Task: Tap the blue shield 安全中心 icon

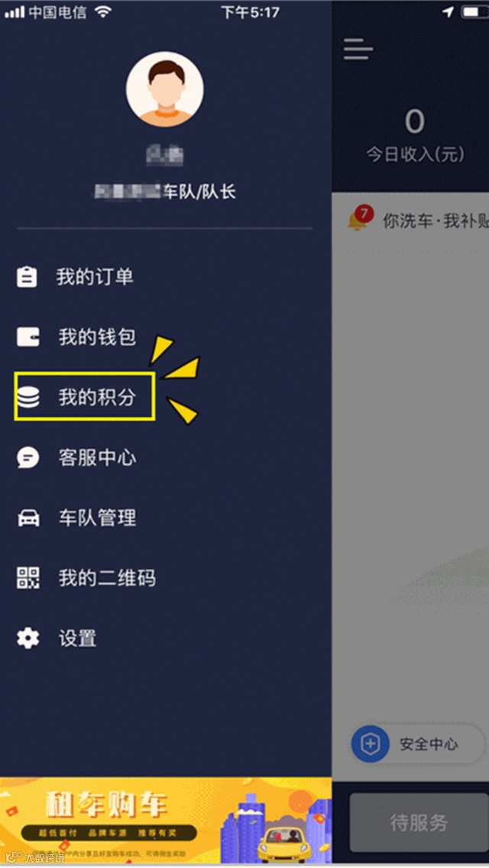Action: [x=370, y=744]
